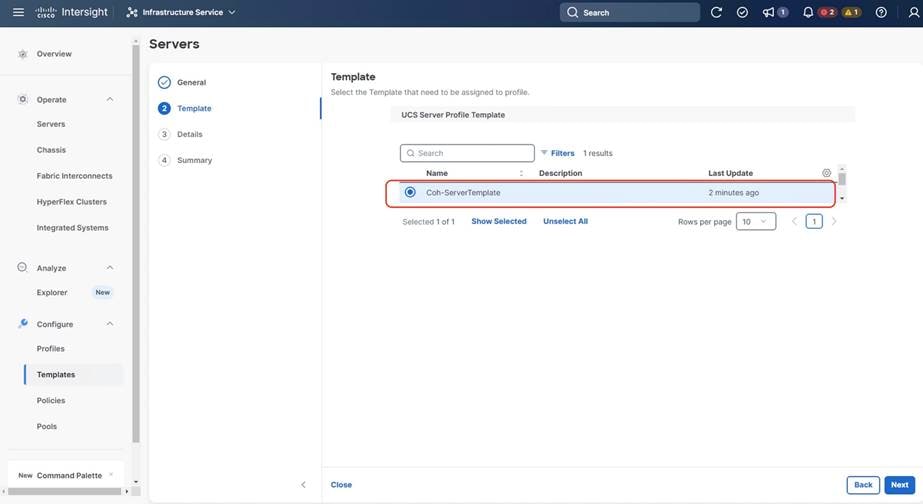
Task: Collapse the Configure section chevron
Action: pyautogui.click(x=109, y=324)
